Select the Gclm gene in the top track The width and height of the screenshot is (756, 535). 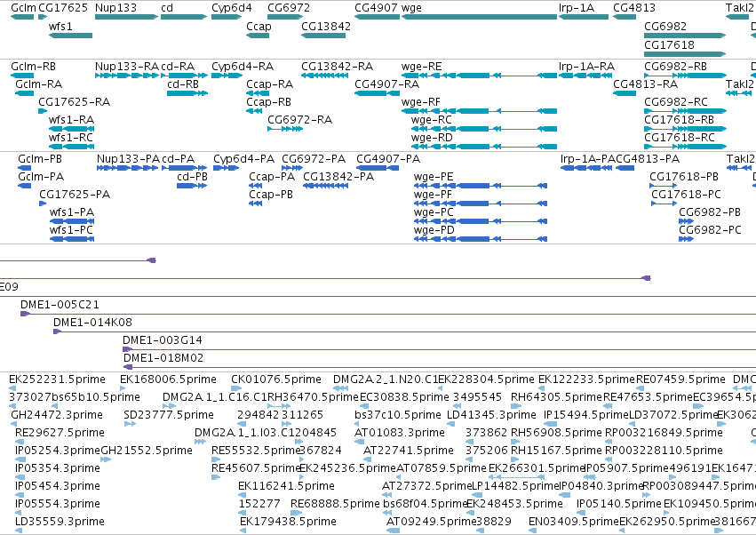click(x=22, y=17)
